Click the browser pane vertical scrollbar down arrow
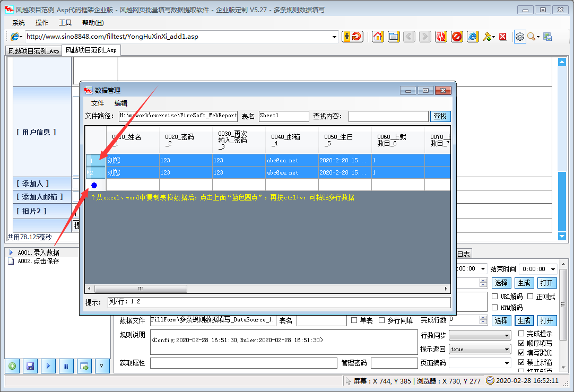The height and width of the screenshot is (392, 574). coord(562,237)
